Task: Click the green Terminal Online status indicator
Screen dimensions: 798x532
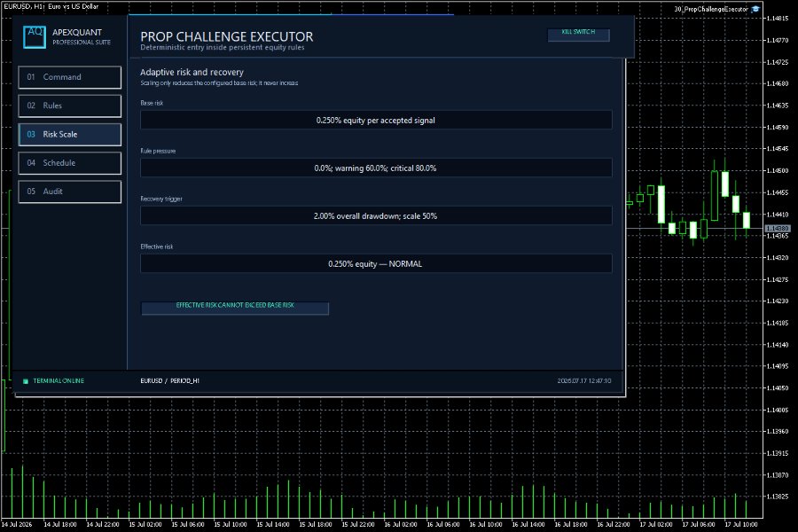Action: click(x=26, y=380)
